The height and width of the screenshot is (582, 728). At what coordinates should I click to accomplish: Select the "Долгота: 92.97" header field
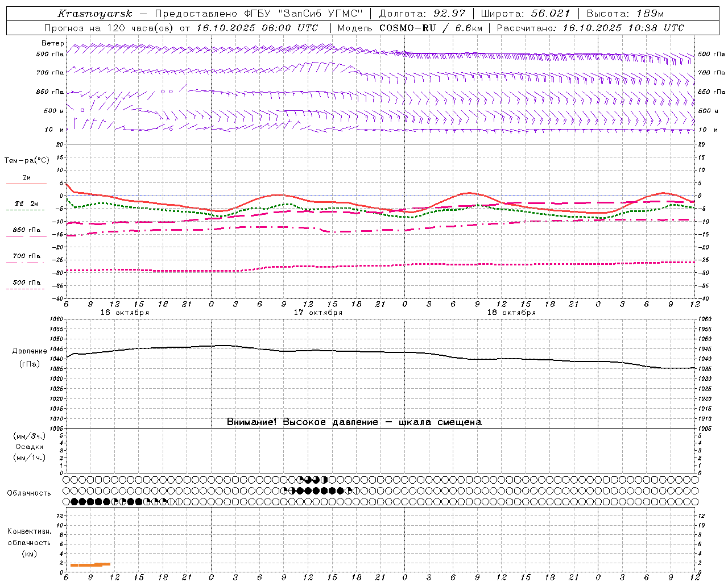coord(421,14)
